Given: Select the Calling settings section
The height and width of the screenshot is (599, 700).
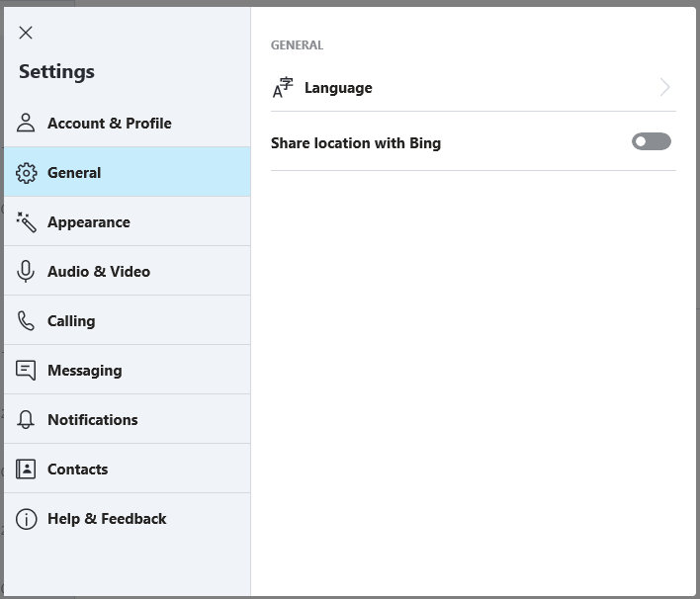Looking at the screenshot, I should click(x=128, y=321).
